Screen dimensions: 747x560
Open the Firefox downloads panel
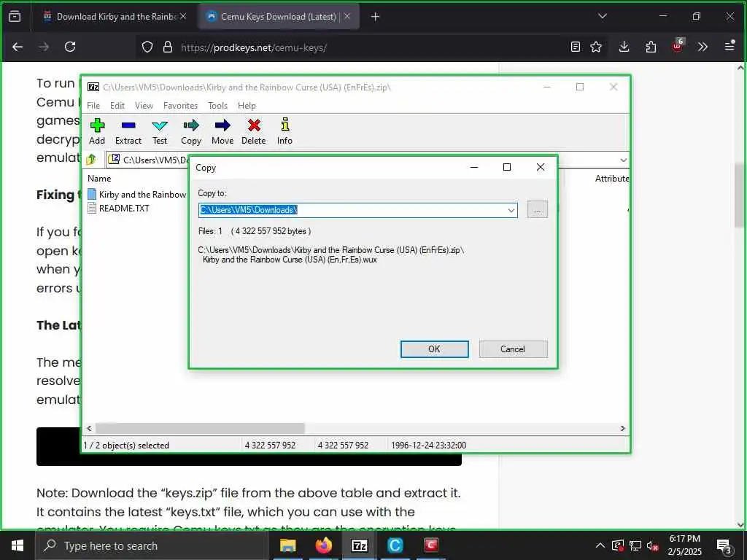click(624, 47)
